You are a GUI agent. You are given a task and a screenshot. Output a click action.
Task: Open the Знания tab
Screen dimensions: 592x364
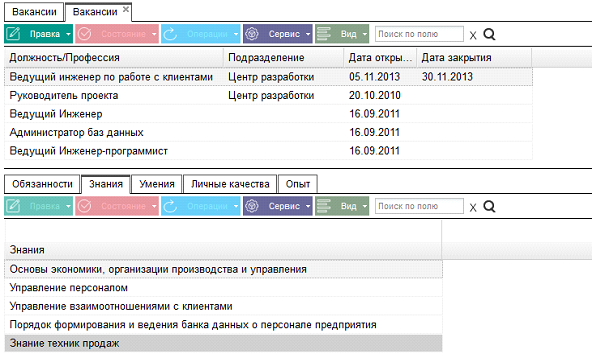pos(106,184)
